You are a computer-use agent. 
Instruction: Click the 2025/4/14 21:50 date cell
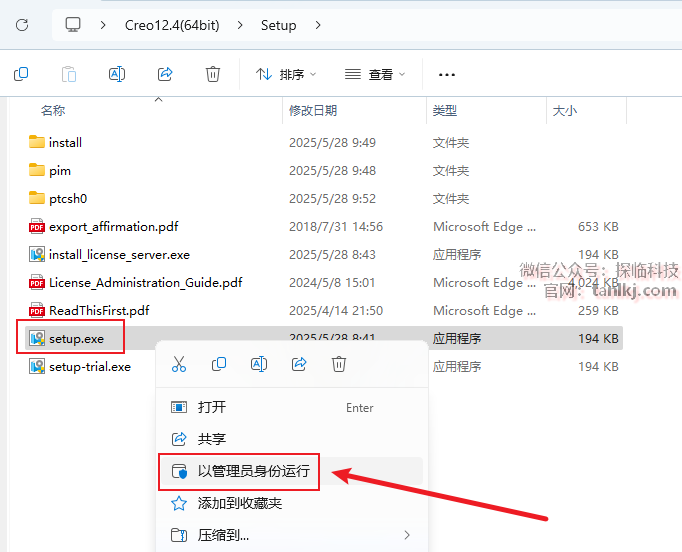(336, 311)
